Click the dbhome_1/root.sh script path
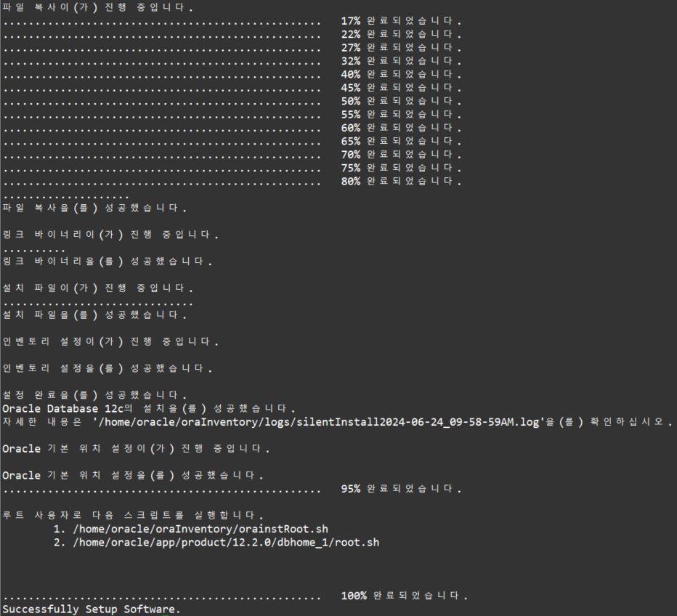 [226, 543]
